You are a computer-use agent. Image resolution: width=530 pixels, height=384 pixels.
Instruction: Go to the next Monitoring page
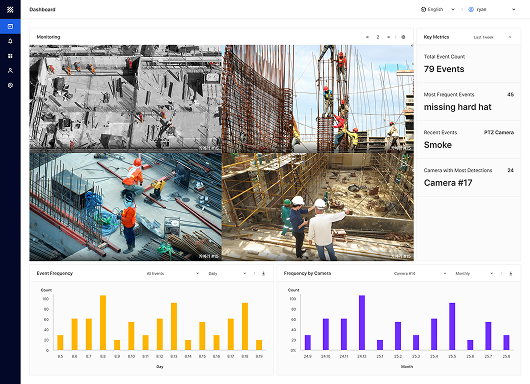388,37
